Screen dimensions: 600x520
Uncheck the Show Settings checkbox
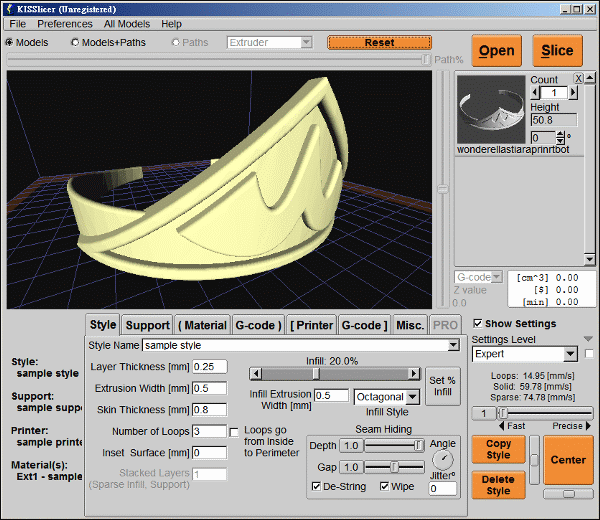(x=477, y=324)
